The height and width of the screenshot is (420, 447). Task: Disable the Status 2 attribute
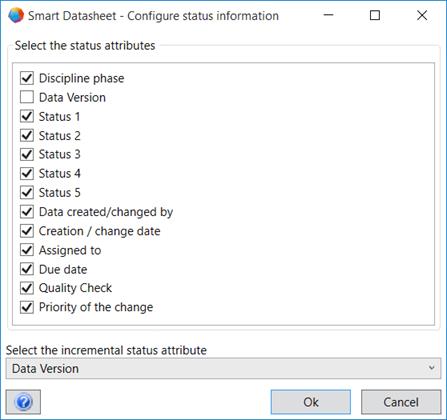(27, 135)
